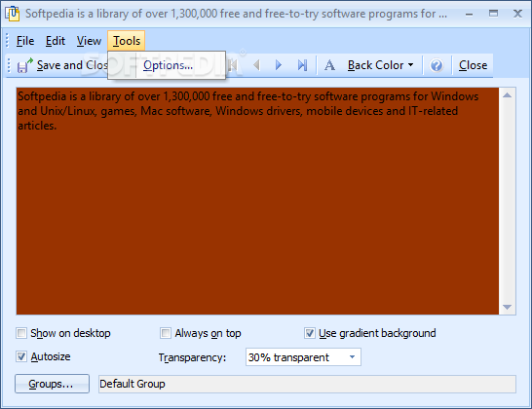Click the scrollbar down arrow
The height and width of the screenshot is (409, 532).
[508, 307]
